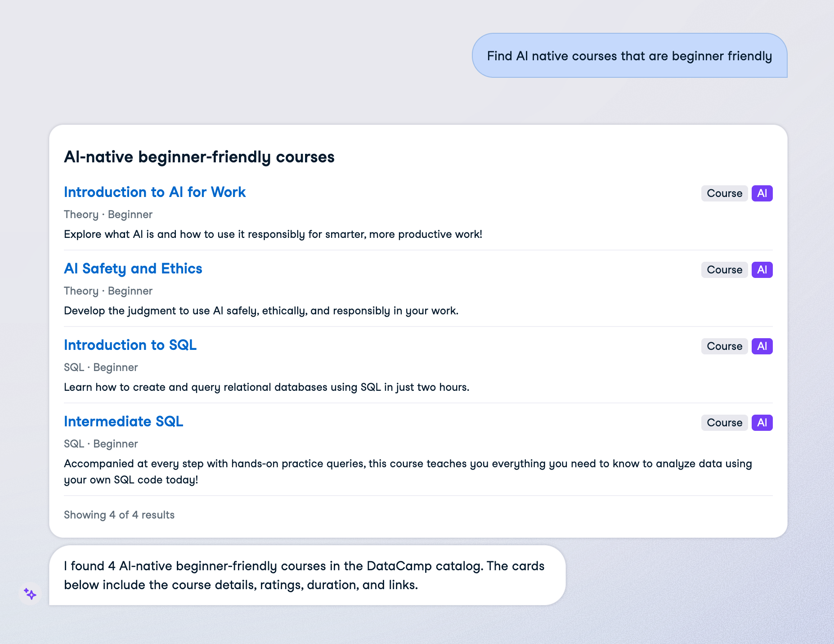
Task: Open the Introduction to SQL course link
Action: point(130,345)
